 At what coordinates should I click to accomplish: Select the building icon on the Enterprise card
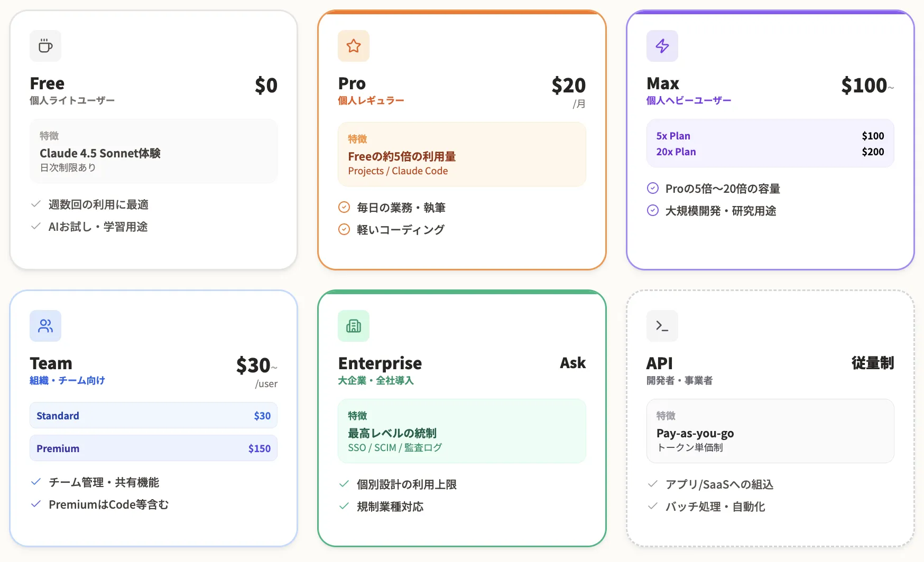click(354, 326)
